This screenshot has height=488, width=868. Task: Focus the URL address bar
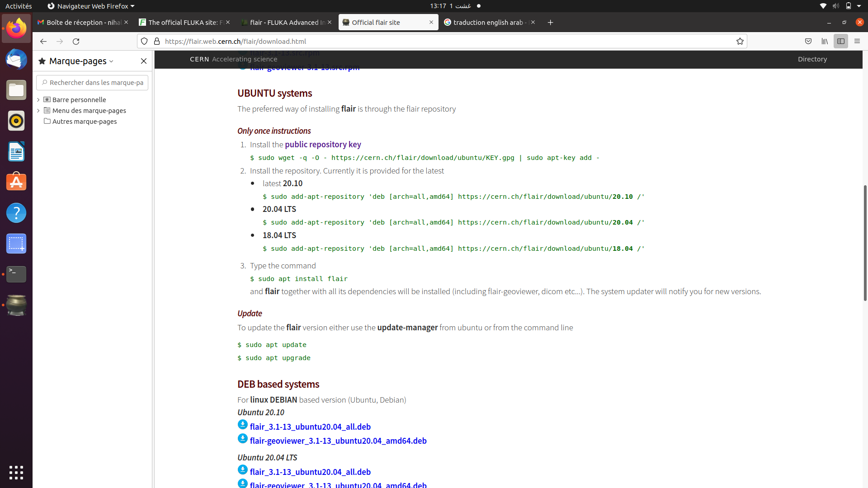pos(441,41)
